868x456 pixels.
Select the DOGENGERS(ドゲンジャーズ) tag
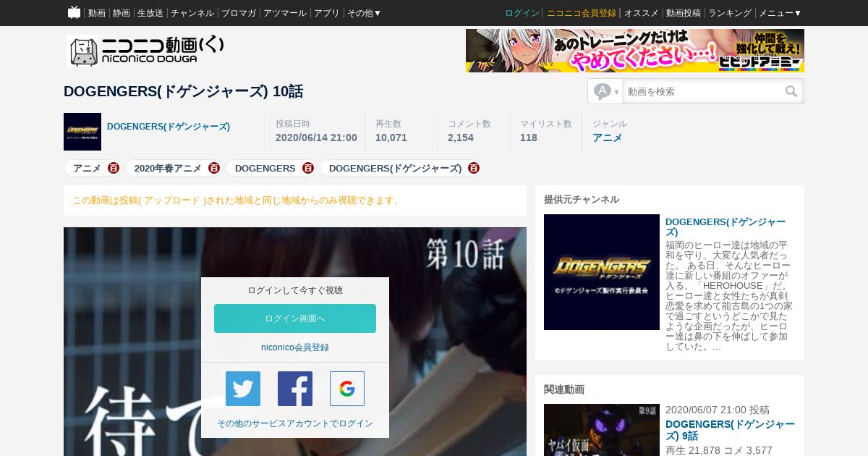(395, 168)
